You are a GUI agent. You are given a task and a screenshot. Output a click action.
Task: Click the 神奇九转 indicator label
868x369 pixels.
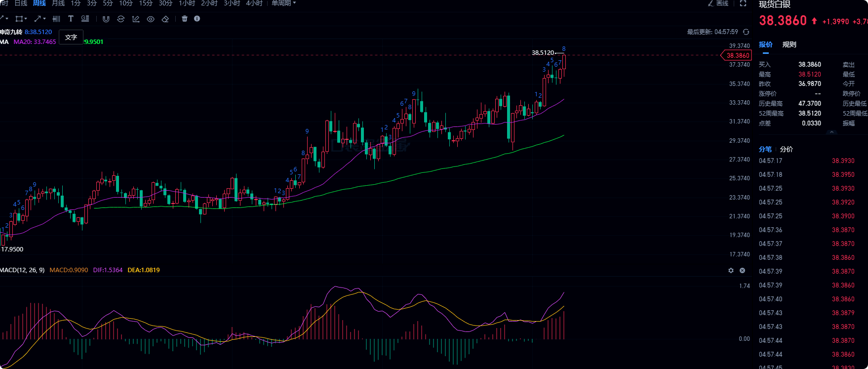pos(11,32)
